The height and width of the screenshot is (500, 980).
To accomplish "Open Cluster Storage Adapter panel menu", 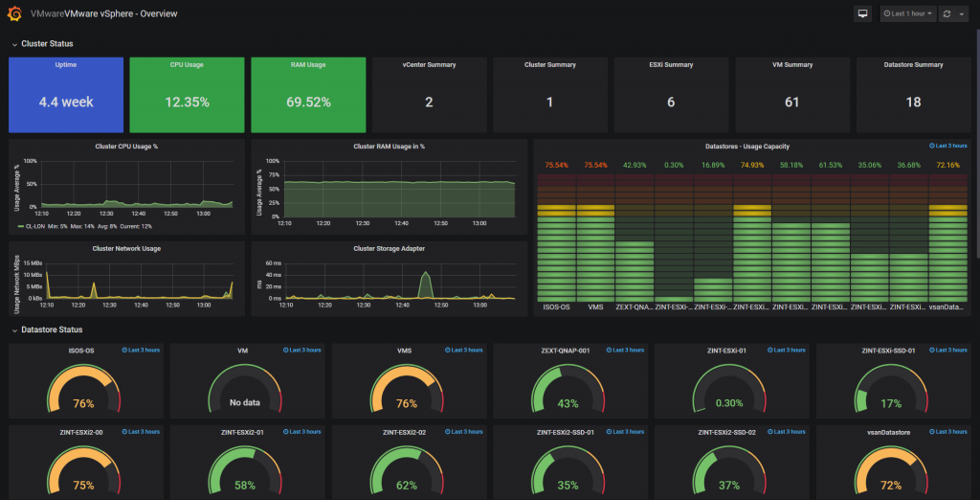I will [x=389, y=248].
